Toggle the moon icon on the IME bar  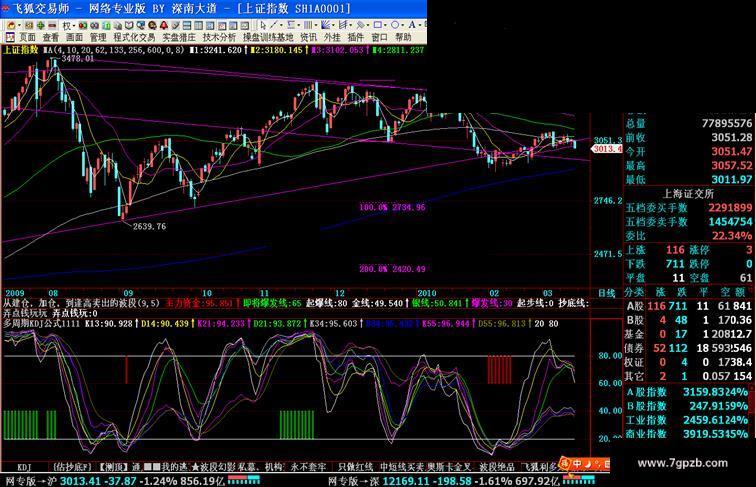pos(589,464)
